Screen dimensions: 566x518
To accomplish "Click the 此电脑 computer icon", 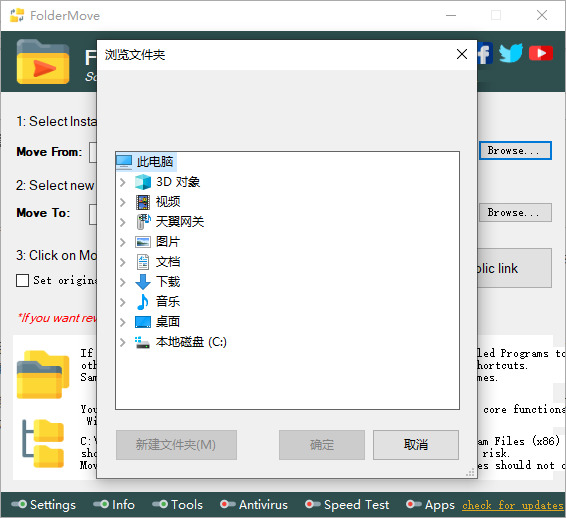I will (124, 162).
